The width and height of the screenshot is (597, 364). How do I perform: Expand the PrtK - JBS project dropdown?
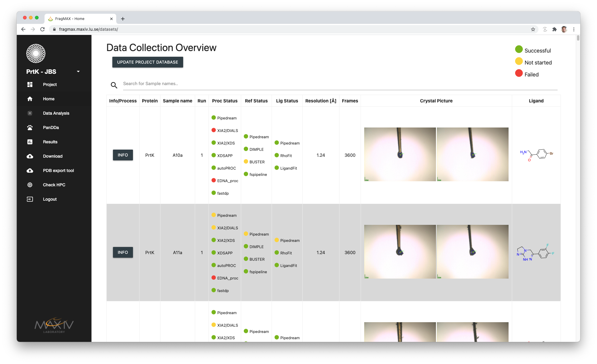point(78,72)
